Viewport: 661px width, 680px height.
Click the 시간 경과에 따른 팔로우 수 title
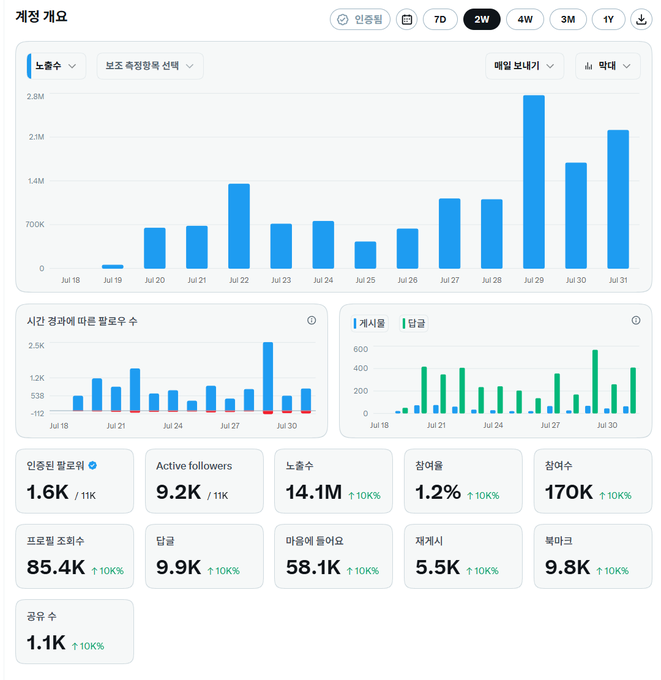[x=82, y=321]
